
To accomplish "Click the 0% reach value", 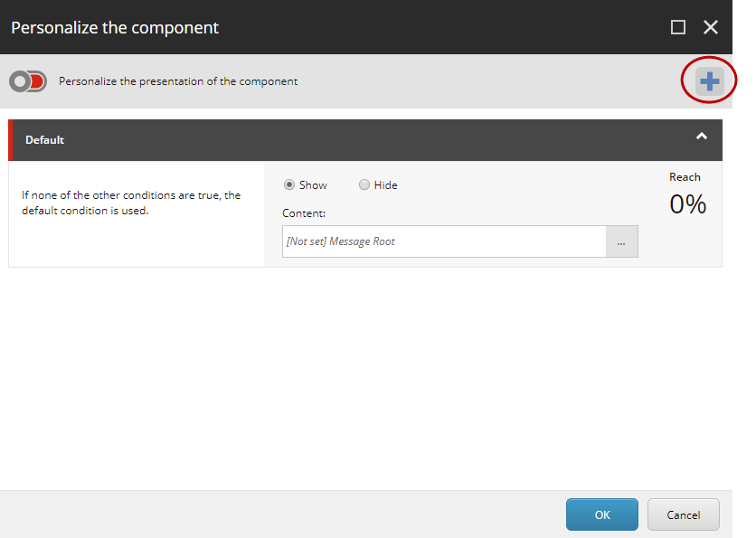I will point(687,204).
